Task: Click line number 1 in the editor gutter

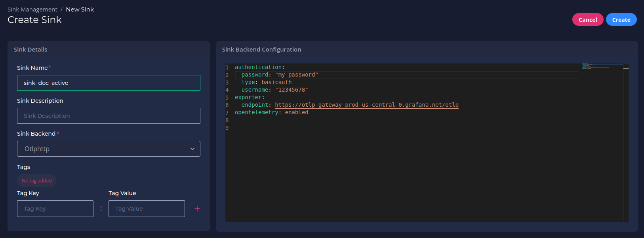Action: click(x=227, y=67)
